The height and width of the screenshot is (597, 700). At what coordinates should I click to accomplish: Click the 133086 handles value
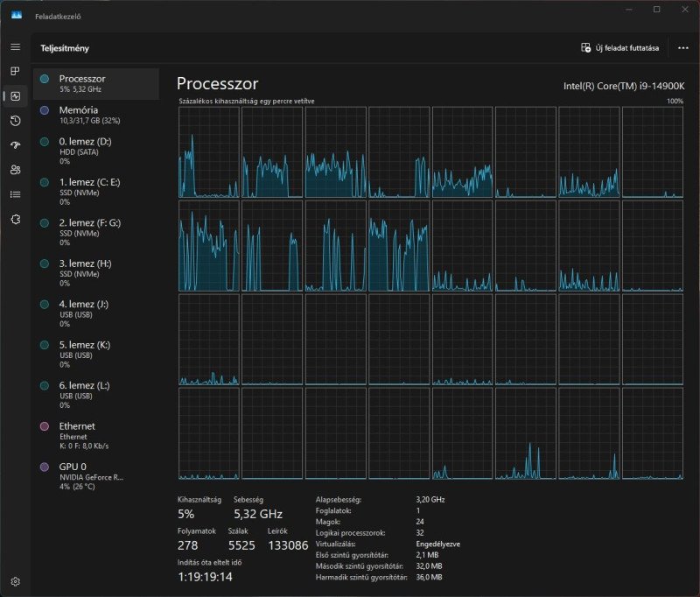click(288, 545)
